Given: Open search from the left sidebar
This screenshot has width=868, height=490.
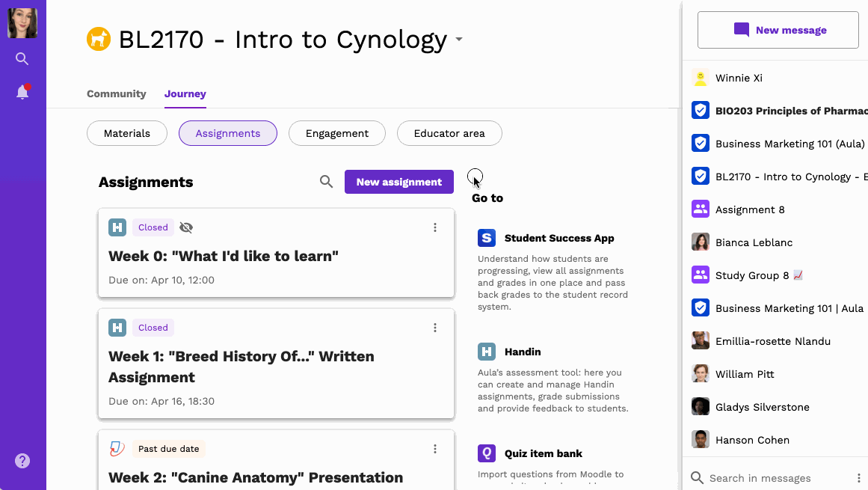Looking at the screenshot, I should point(22,58).
